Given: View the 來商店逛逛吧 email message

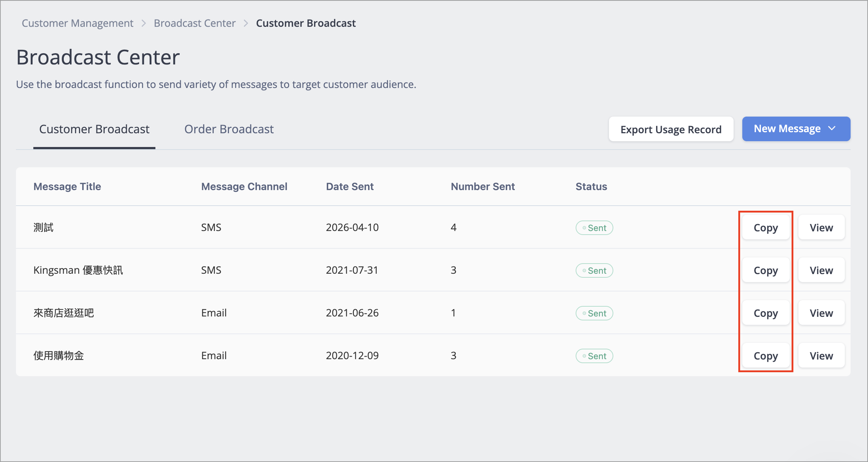Looking at the screenshot, I should [821, 313].
